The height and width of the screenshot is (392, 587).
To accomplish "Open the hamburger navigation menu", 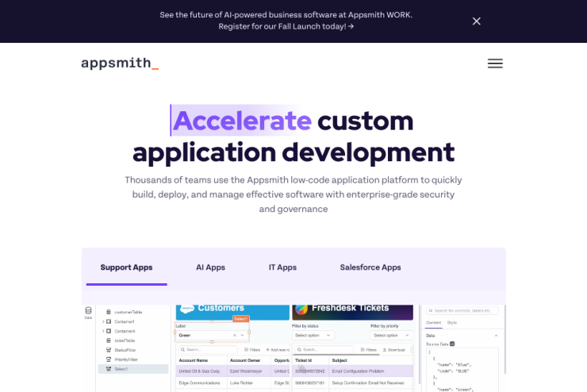I will point(495,63).
